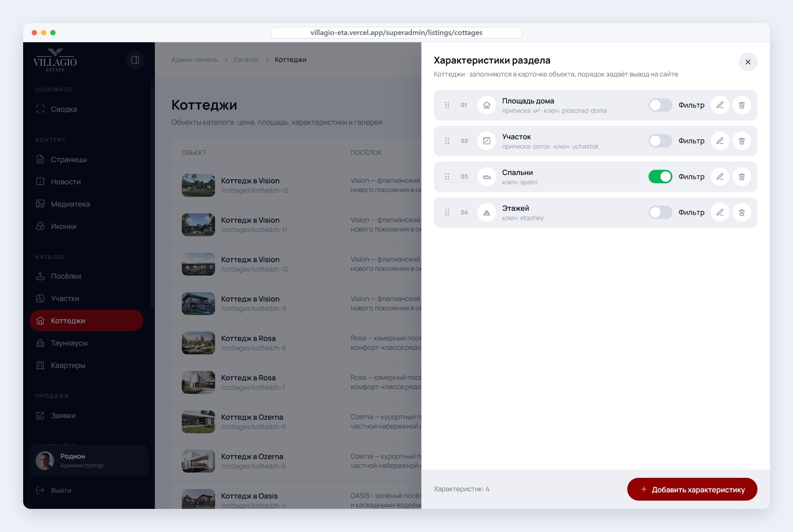The height and width of the screenshot is (532, 793).
Task: Open Таунхаусы section
Action: (86, 343)
